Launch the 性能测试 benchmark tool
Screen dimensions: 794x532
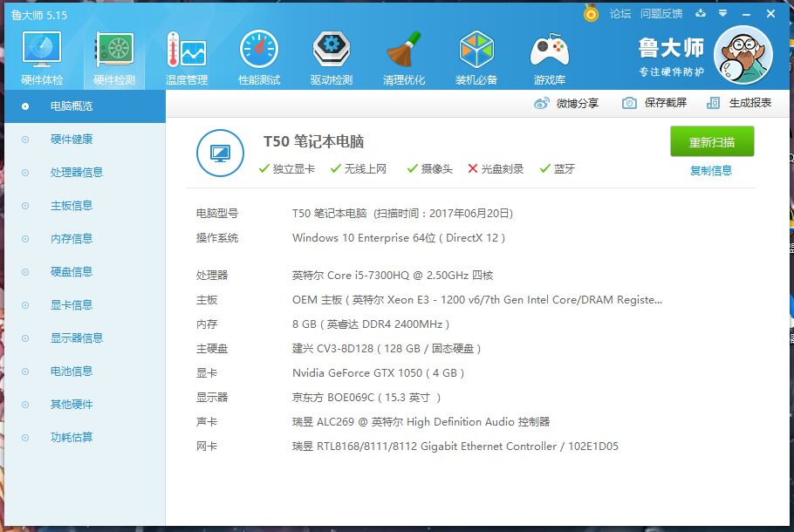coord(258,55)
